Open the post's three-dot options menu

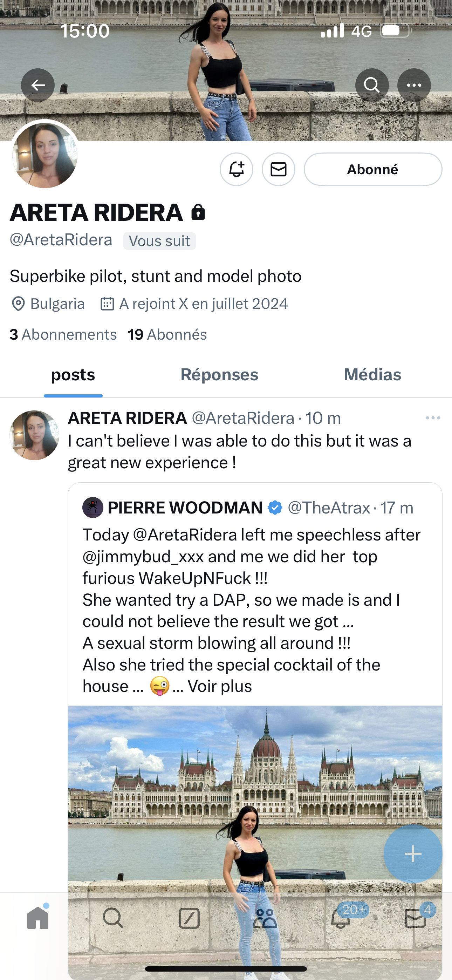point(433,418)
